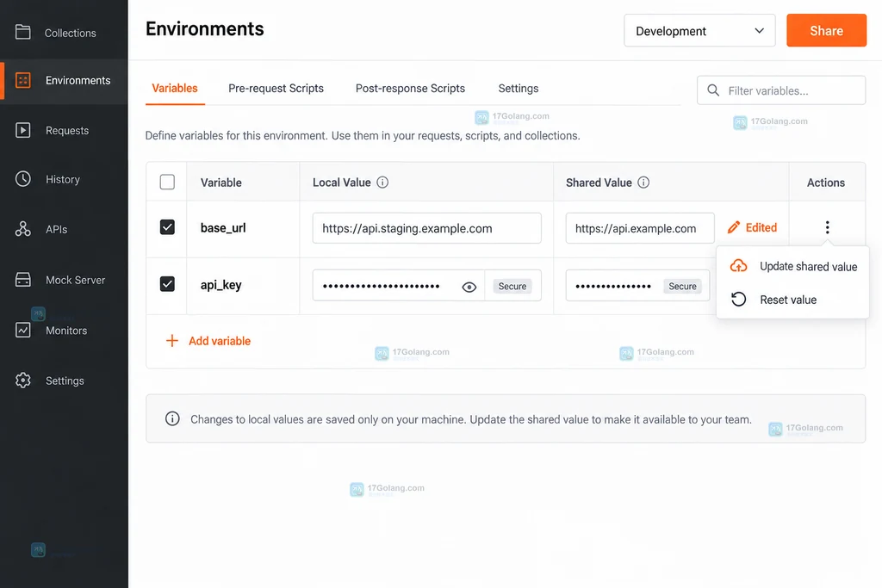Open base_url actions three-dot menu
Image resolution: width=882 pixels, height=588 pixels.
click(827, 227)
